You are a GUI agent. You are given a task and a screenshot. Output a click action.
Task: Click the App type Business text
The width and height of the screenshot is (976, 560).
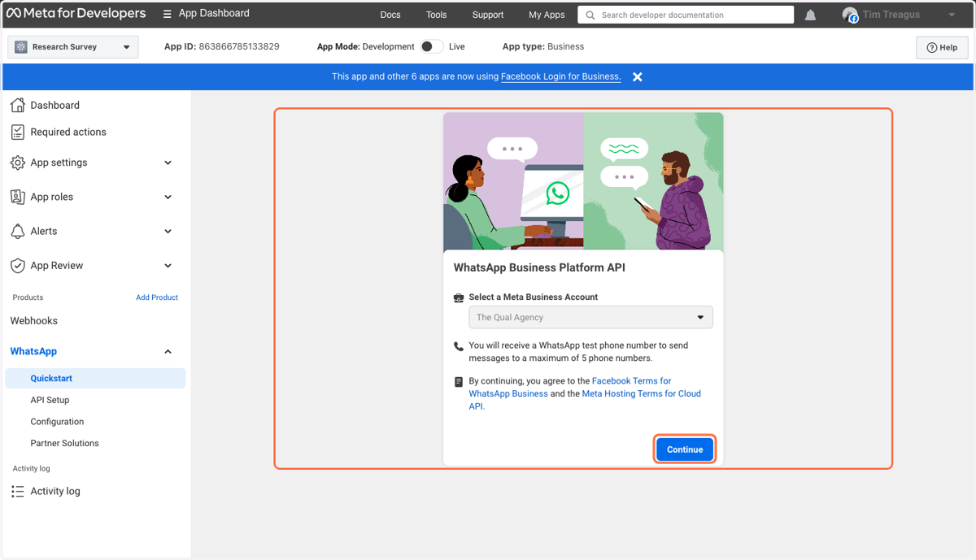pyautogui.click(x=543, y=46)
